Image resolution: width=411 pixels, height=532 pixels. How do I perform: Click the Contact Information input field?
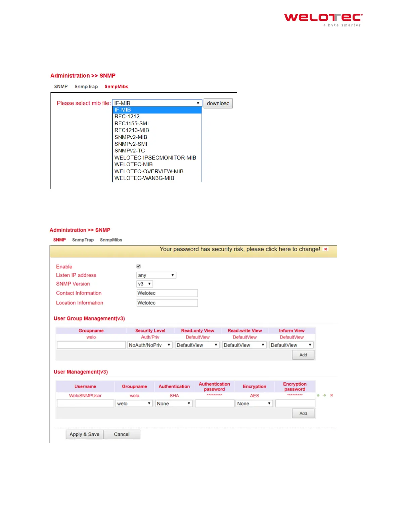point(167,293)
